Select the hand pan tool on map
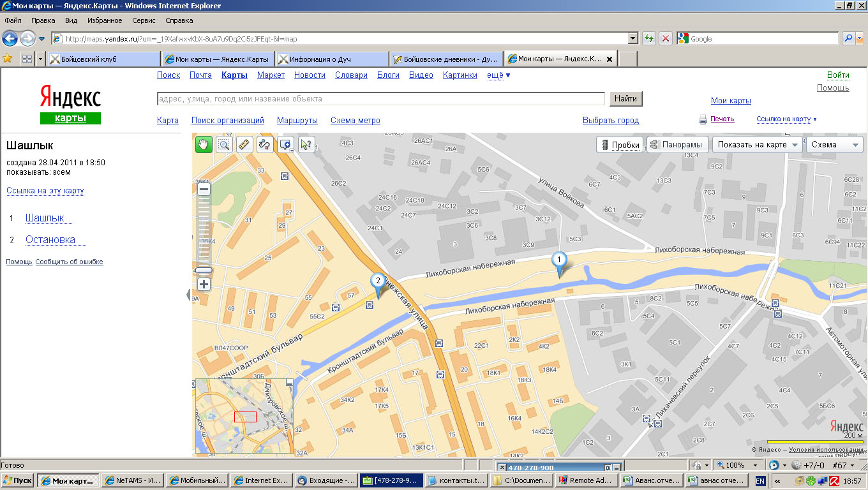868x490 pixels. pos(204,145)
